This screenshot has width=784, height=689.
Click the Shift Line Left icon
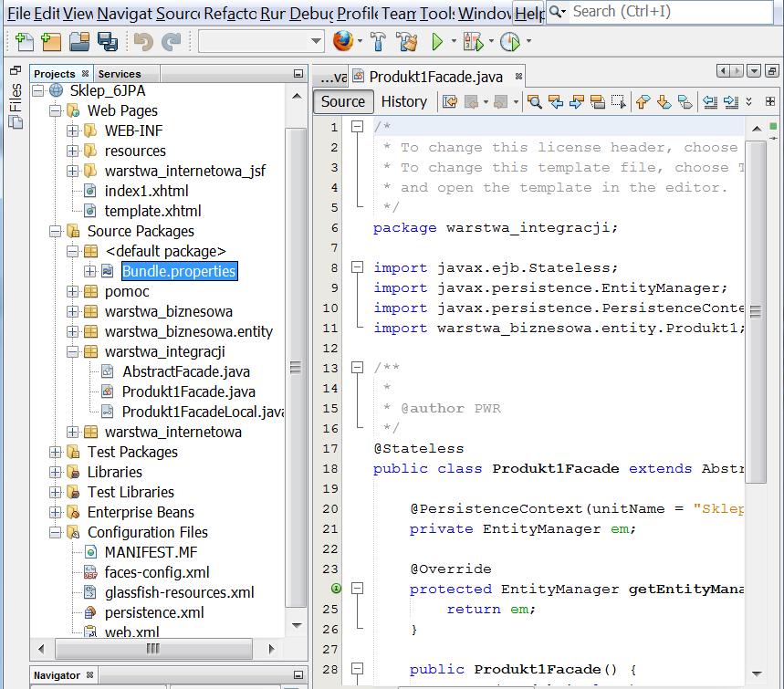pyautogui.click(x=710, y=102)
